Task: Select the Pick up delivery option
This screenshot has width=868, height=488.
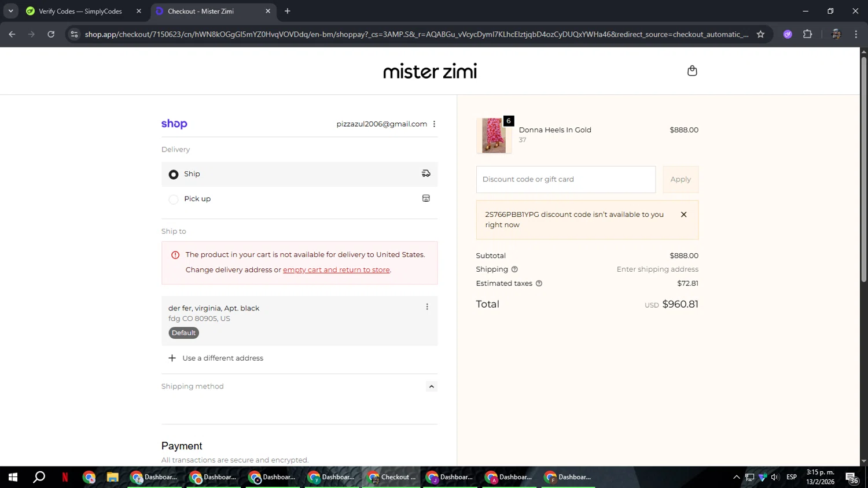Action: click(299, 199)
